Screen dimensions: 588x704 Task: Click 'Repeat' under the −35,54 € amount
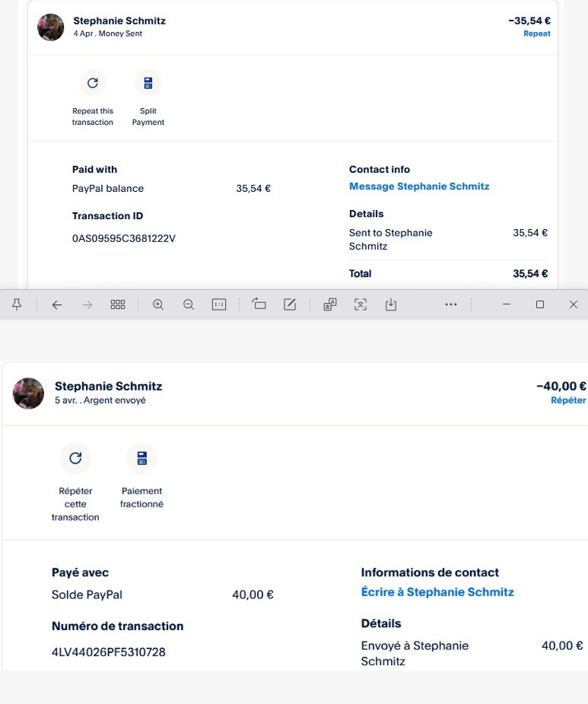point(536,33)
